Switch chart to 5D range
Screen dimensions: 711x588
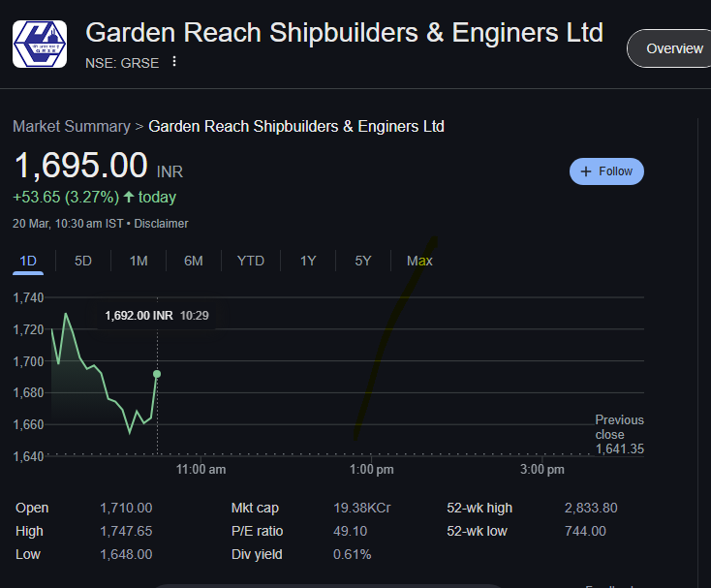(83, 262)
